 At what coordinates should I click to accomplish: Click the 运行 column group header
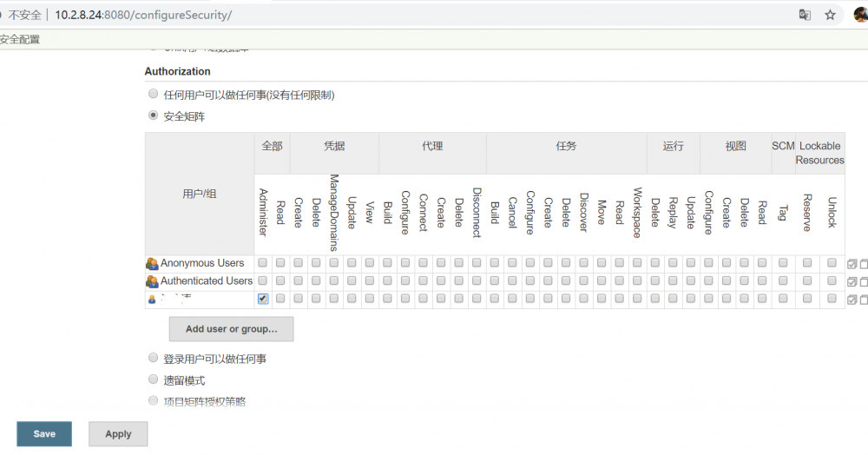(674, 146)
